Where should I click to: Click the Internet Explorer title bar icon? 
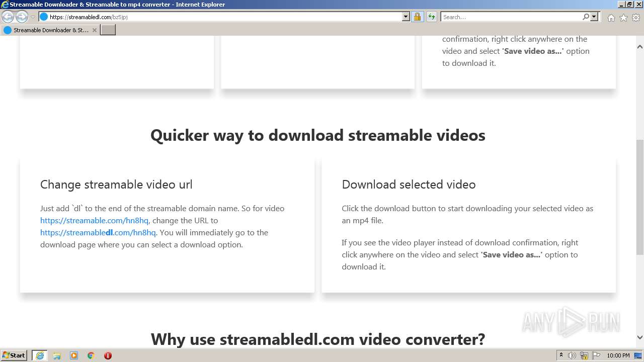[x=5, y=5]
